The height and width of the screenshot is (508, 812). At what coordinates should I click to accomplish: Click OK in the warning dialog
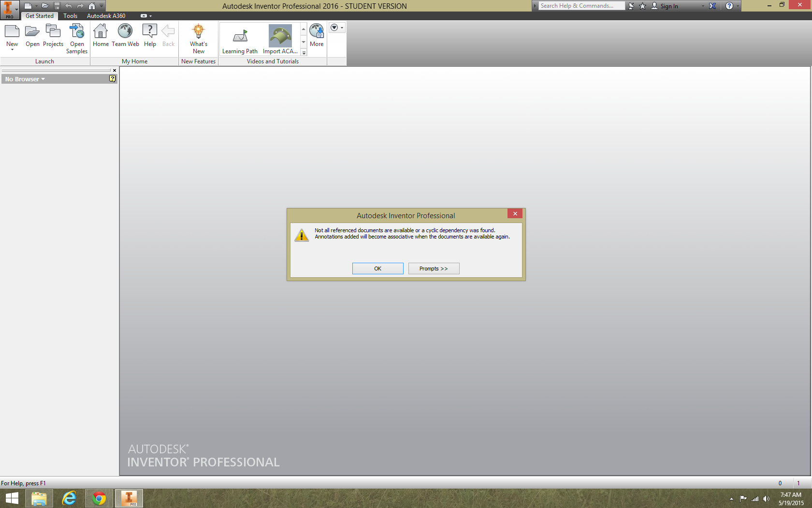click(x=377, y=268)
